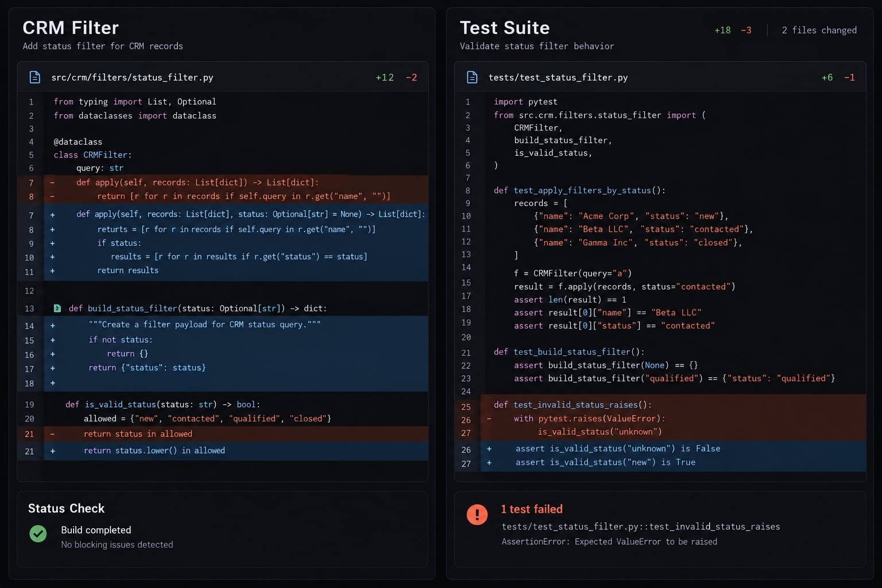
Task: Select the src/crm/filters/status_filter.py file path
Action: (x=132, y=78)
